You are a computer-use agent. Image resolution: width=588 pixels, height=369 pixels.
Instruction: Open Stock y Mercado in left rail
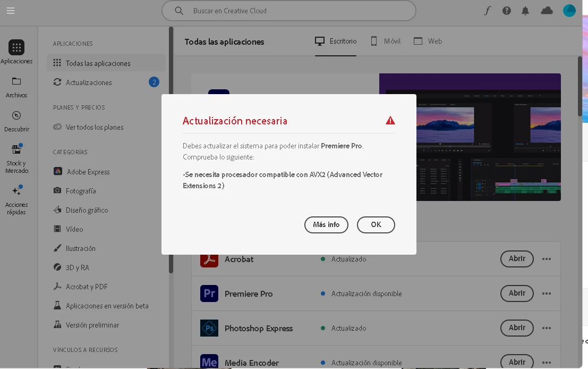point(16,159)
